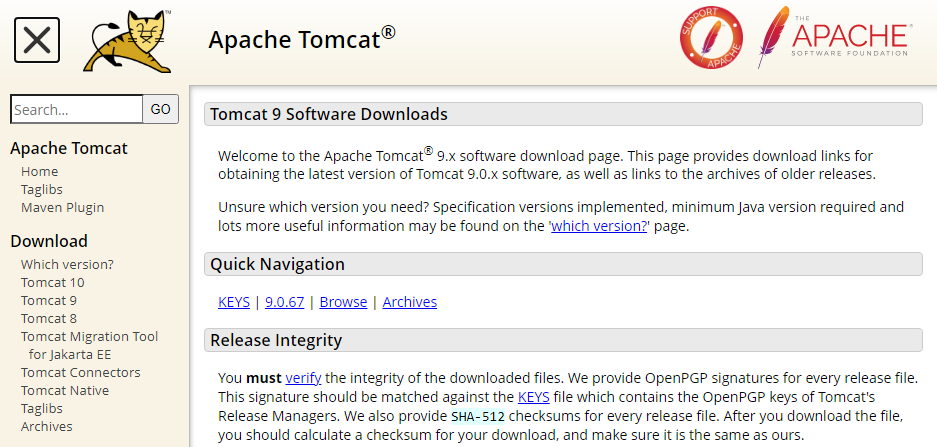Open Archives link in Quick Navigation

[x=409, y=302]
